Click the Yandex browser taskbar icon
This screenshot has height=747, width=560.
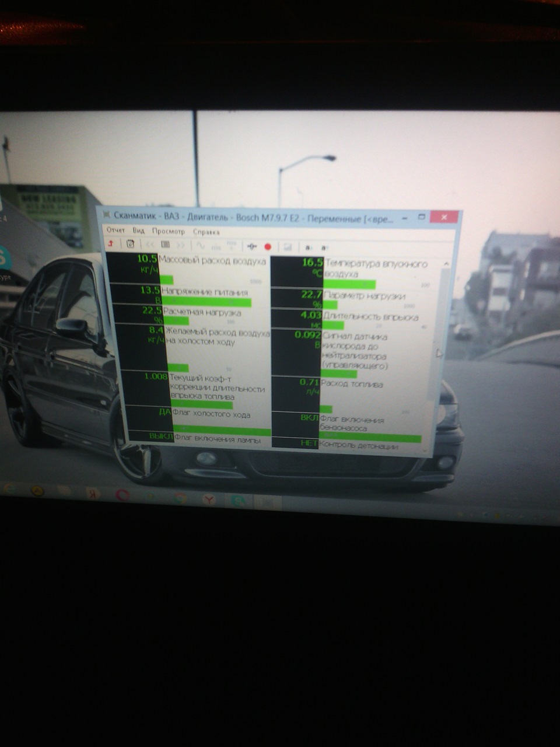click(209, 500)
